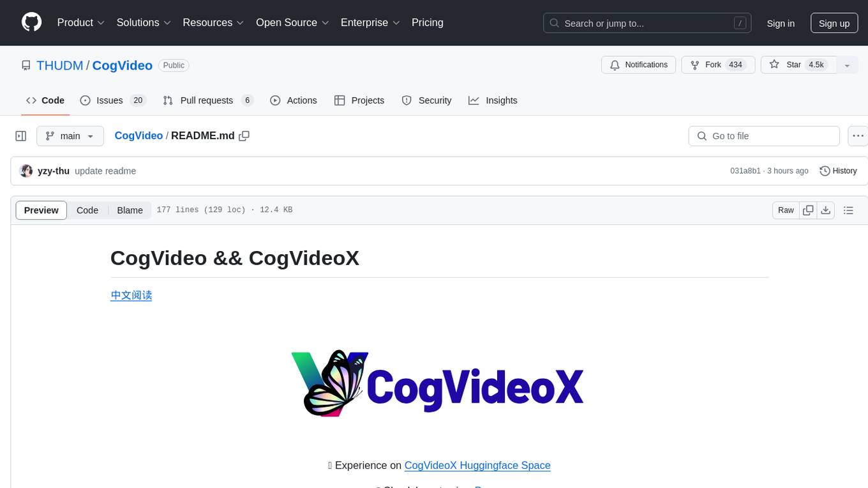Open the GitHub home logo
The height and width of the screenshot is (488, 868).
[31, 22]
